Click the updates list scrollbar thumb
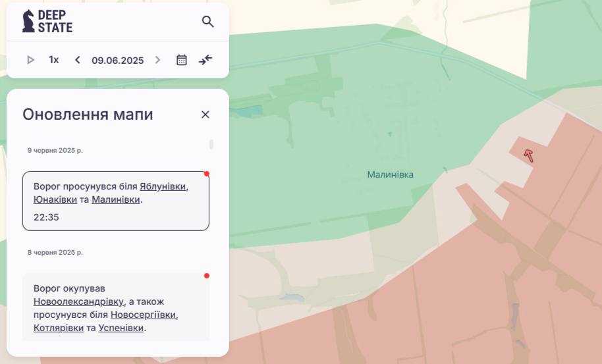Viewport: 602px width, 364px height. [211, 144]
